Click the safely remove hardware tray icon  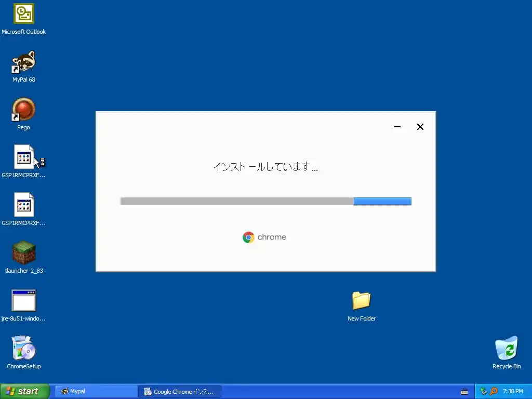(x=484, y=391)
